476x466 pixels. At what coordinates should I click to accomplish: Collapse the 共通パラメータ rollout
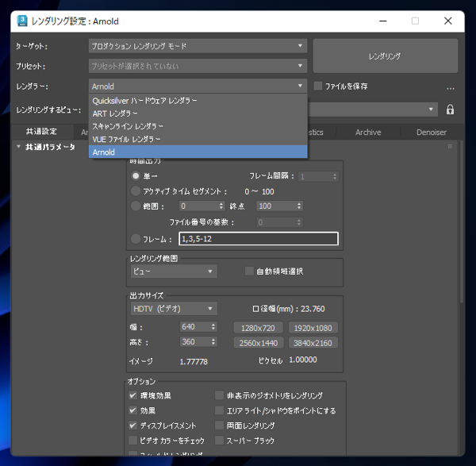point(18,147)
